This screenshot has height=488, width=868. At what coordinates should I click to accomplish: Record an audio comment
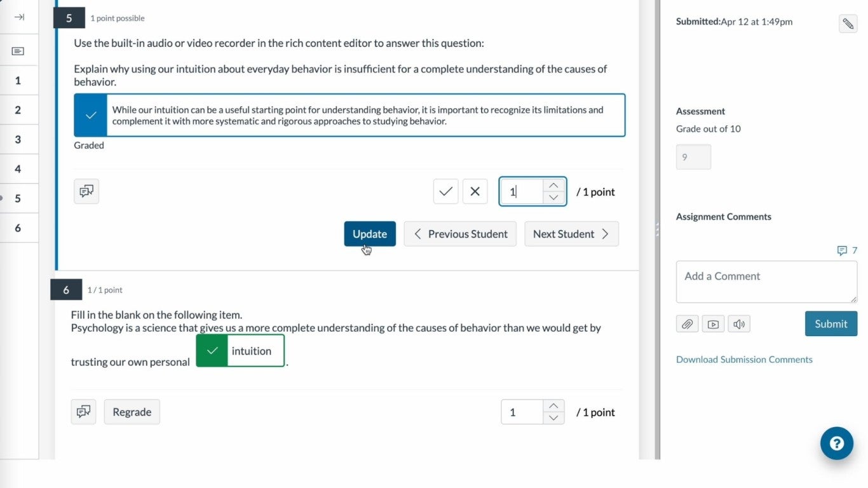click(738, 323)
